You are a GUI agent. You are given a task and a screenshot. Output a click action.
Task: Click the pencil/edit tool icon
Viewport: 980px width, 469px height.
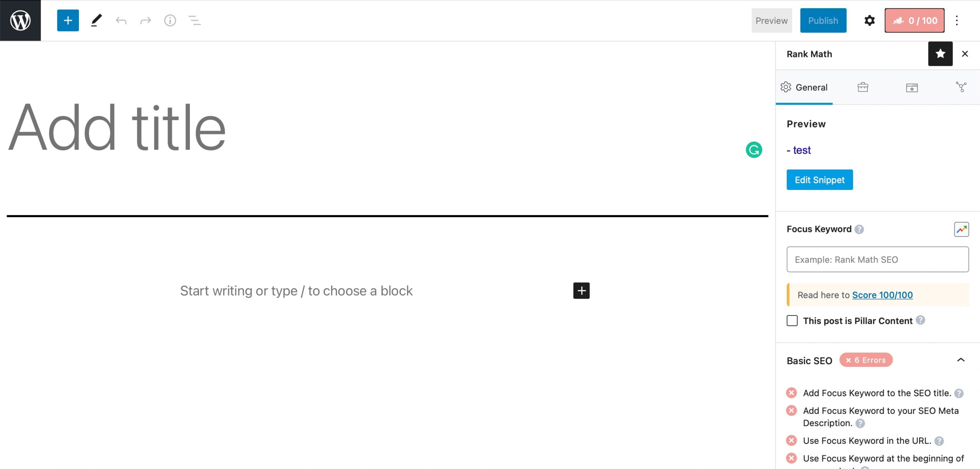click(96, 20)
